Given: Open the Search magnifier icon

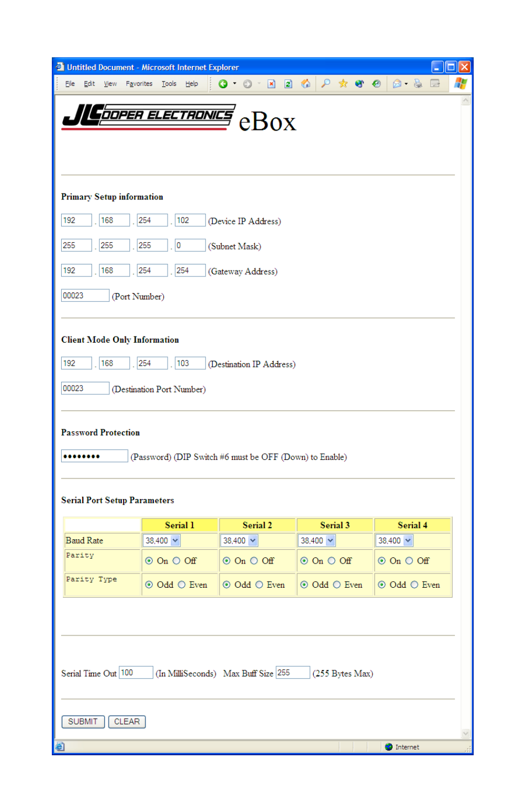Looking at the screenshot, I should [x=326, y=84].
